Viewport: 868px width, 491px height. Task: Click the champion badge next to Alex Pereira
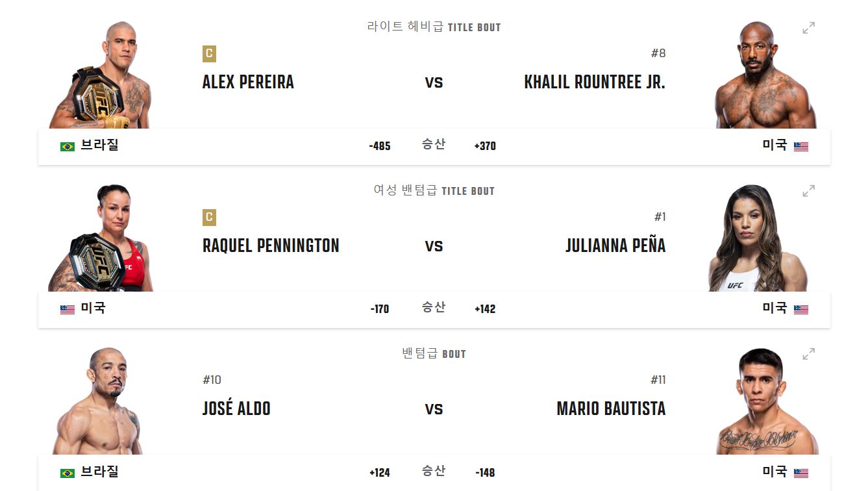[208, 55]
